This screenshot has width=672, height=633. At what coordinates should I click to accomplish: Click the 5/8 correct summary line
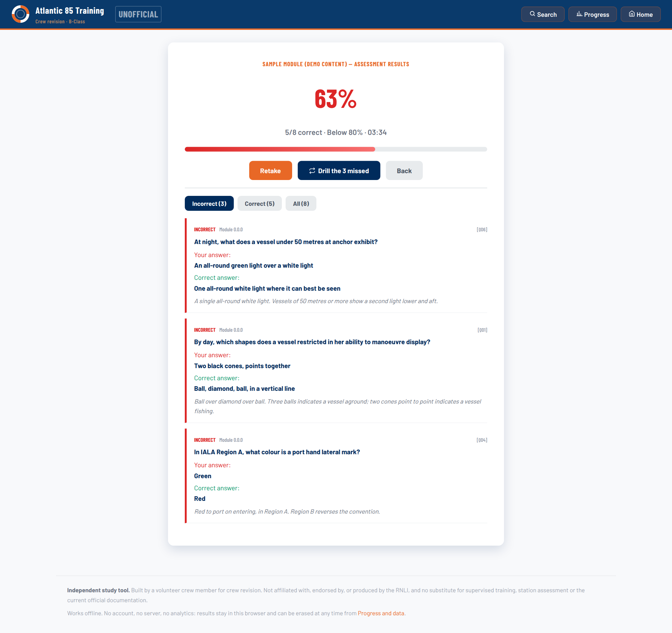[x=336, y=132]
